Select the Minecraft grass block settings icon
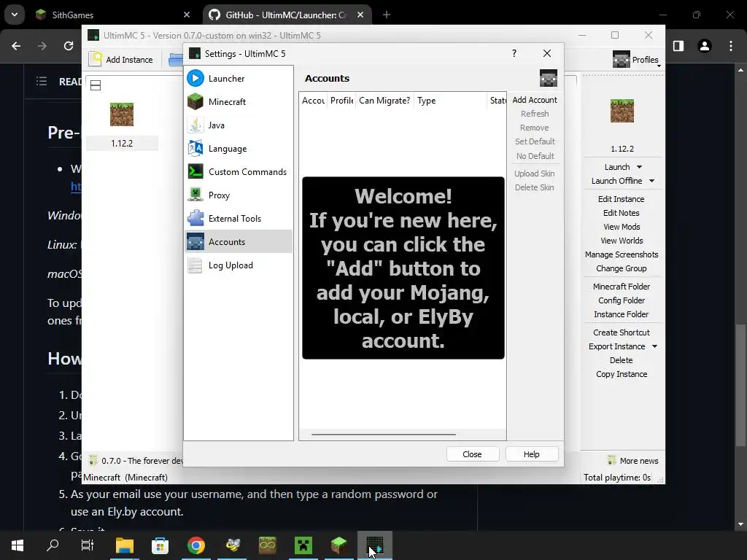Image resolution: width=747 pixels, height=560 pixels. [196, 101]
